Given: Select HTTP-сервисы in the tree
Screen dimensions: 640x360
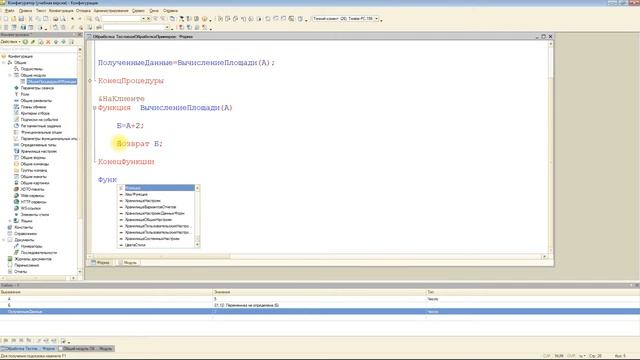Looking at the screenshot, I should point(33,202).
